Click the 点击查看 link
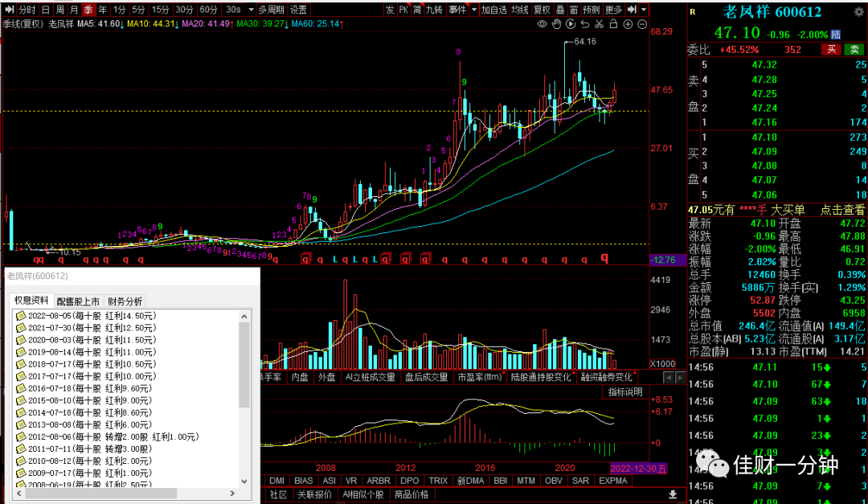The image size is (868, 504). tap(842, 210)
